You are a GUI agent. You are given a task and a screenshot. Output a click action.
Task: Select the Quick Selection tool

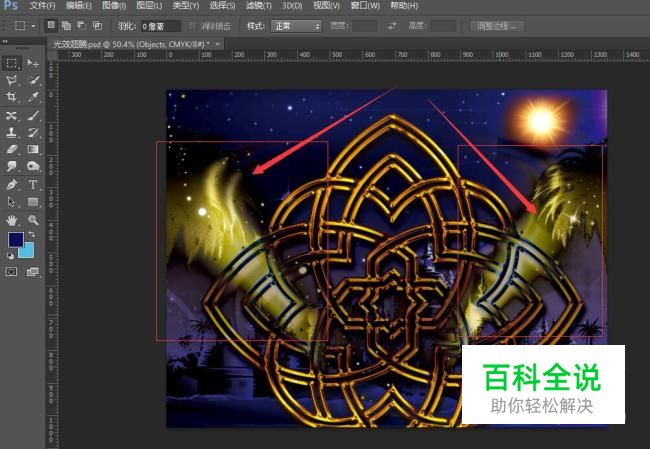33,80
